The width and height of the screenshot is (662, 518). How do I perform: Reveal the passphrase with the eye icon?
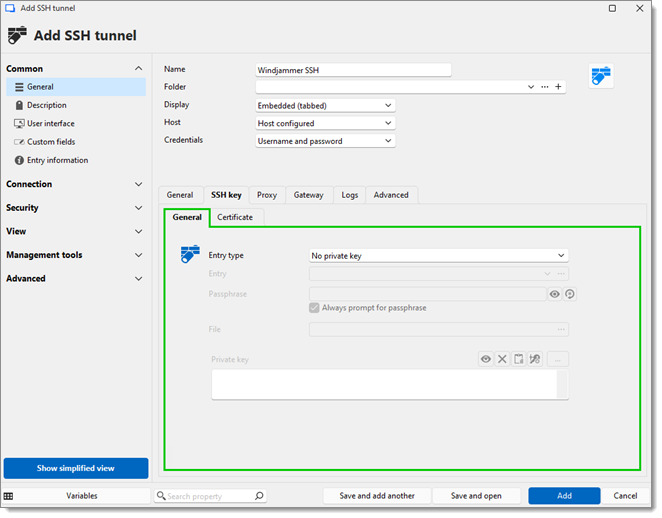(x=554, y=294)
